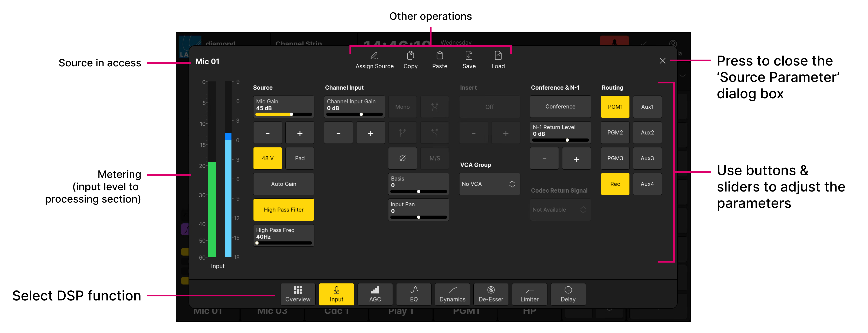Open the No VCA group dropdown
Viewport: 868px width, 333px height.
click(x=489, y=184)
